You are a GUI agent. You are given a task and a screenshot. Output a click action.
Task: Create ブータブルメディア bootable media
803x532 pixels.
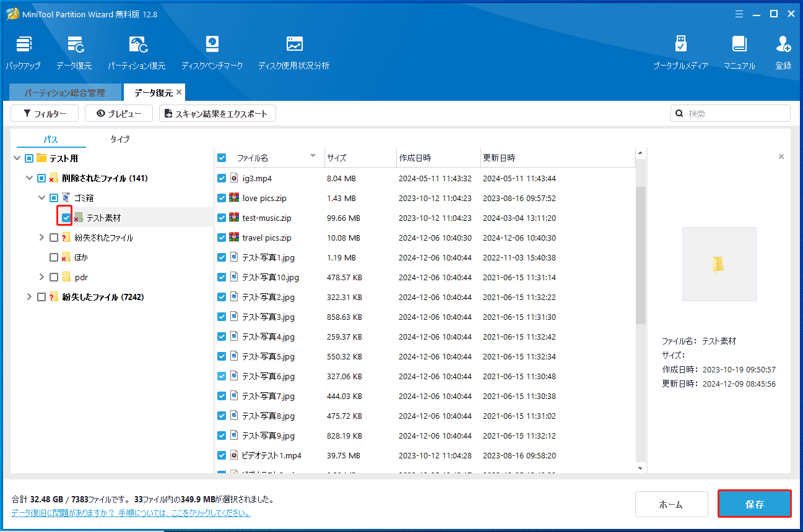click(x=680, y=53)
